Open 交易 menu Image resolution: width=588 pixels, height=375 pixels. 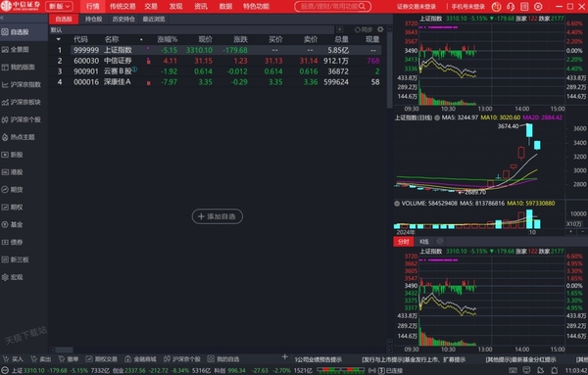[x=151, y=7]
